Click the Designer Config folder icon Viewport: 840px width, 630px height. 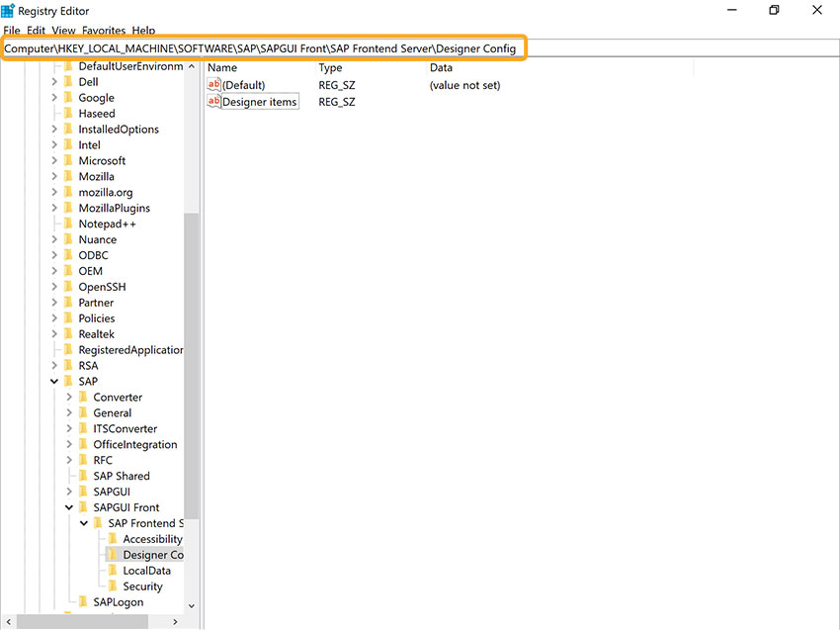[x=113, y=555]
